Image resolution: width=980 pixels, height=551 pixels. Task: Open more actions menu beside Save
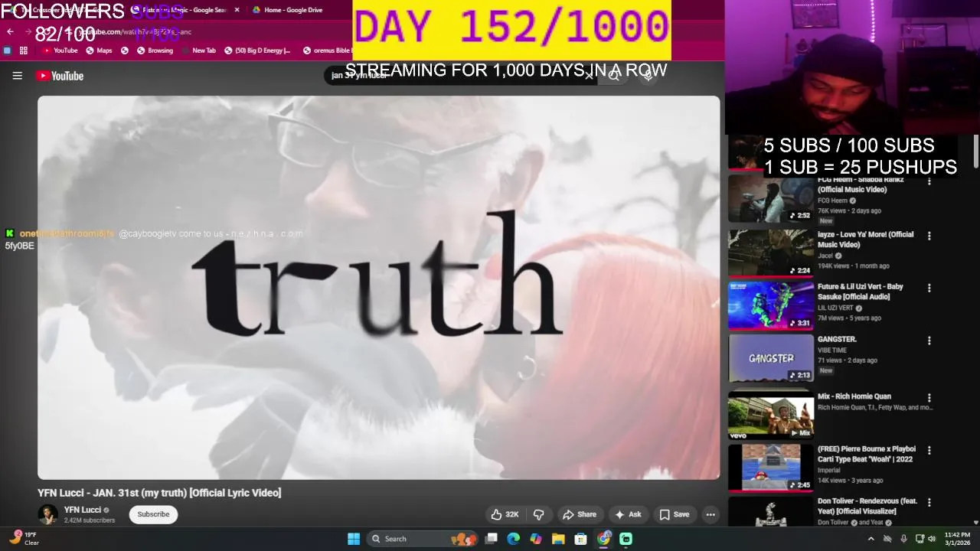pos(710,514)
